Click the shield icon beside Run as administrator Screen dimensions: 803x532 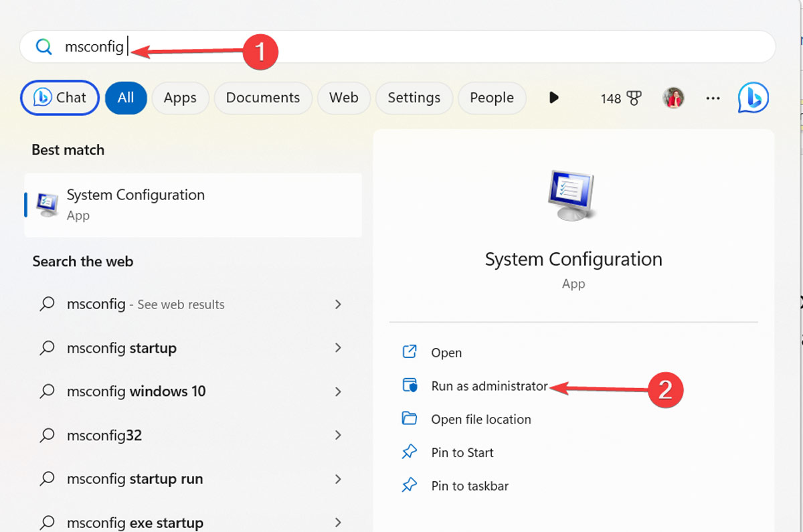pyautogui.click(x=410, y=385)
